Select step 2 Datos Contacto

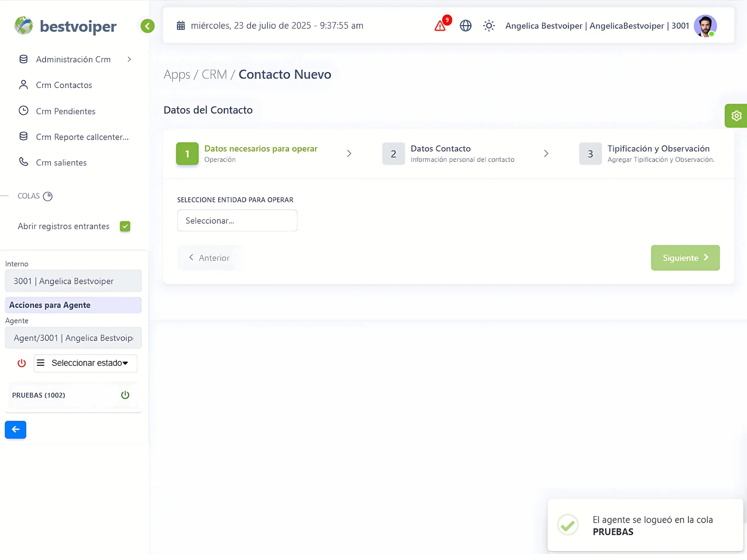click(448, 153)
